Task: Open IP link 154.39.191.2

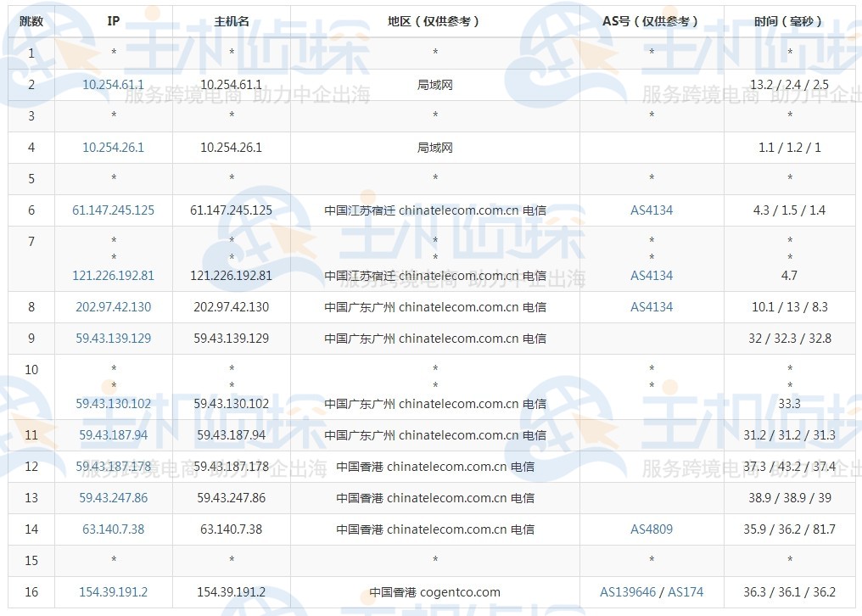Action: pos(113,591)
